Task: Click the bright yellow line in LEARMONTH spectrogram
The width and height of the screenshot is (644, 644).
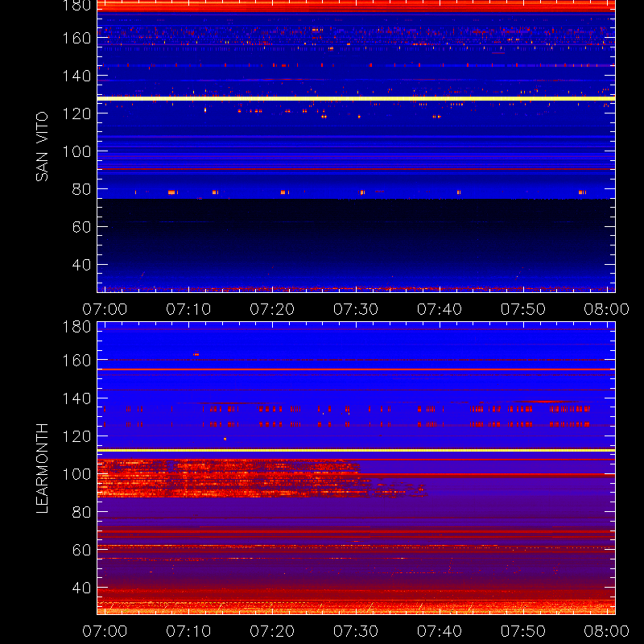Action: 356,451
